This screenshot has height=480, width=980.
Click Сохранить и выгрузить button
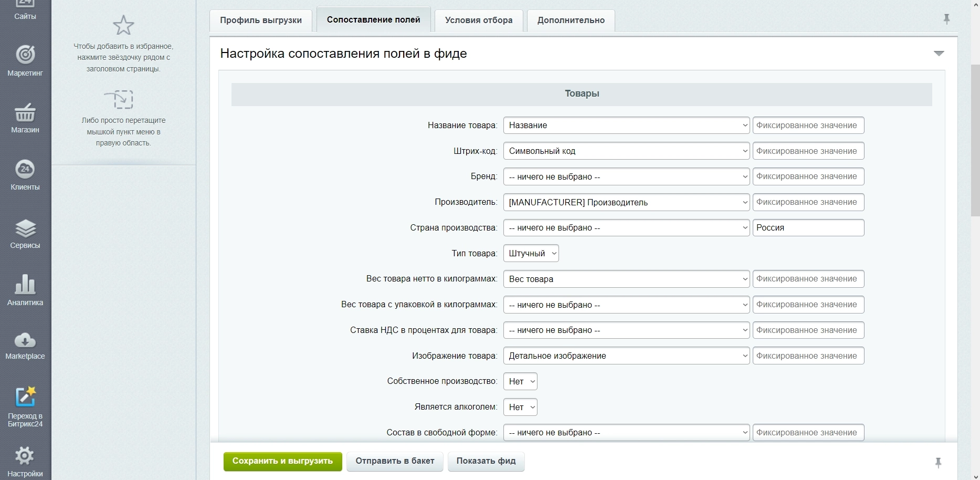(282, 461)
